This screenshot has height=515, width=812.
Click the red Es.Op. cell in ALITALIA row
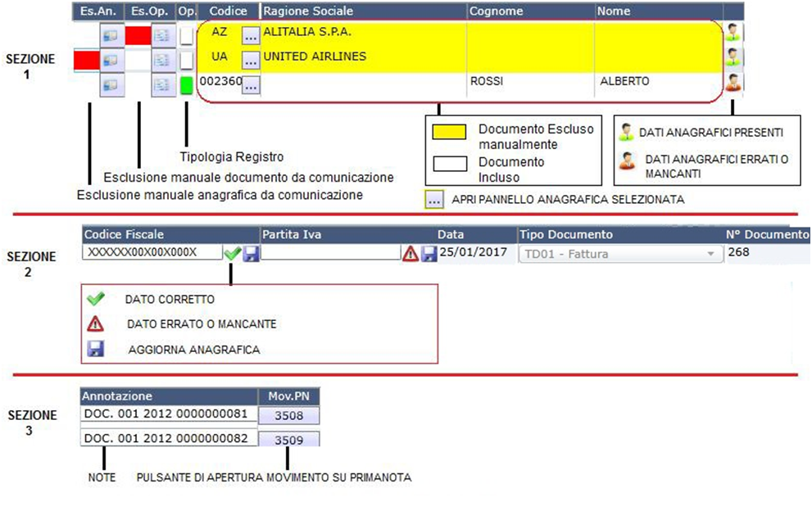(x=138, y=35)
